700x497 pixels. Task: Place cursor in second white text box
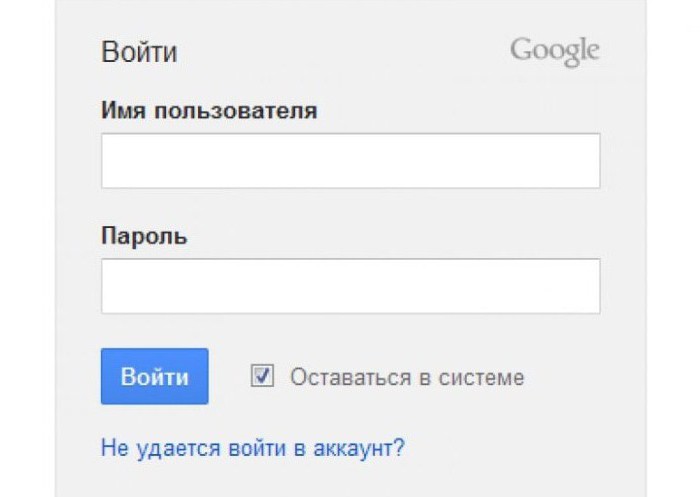point(350,286)
